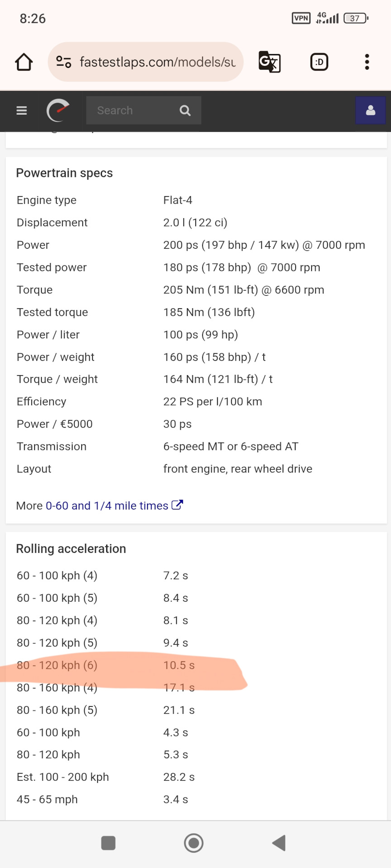Select the 80 - 120 kph (6) row

coord(196,665)
